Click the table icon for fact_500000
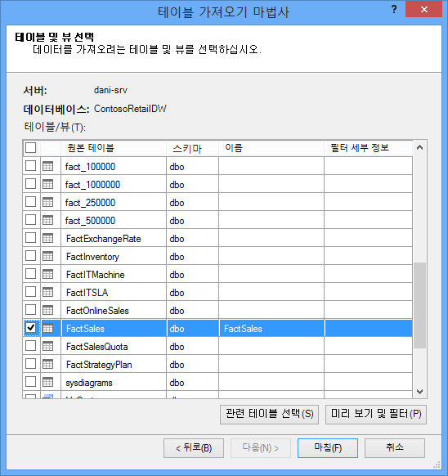This screenshot has height=476, width=448. tap(47, 220)
